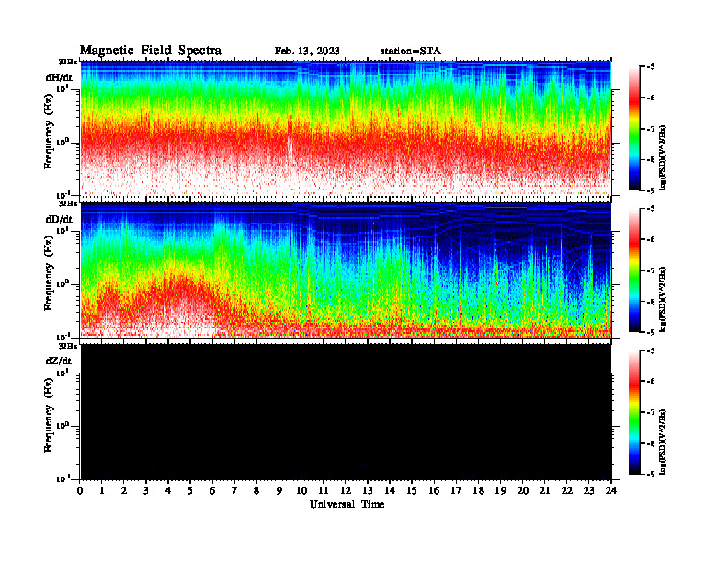This screenshot has height=563, width=728.
Task: Click hour tick label "3" on the time axis
Action: click(x=146, y=490)
